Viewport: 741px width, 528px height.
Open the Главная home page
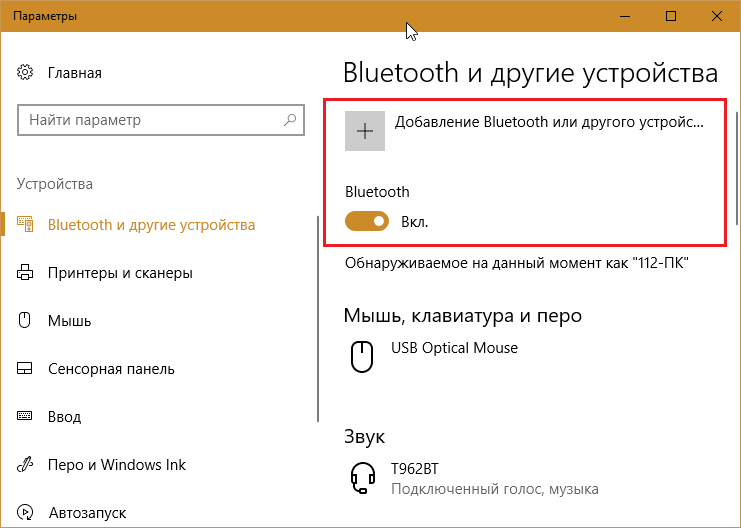click(x=75, y=73)
